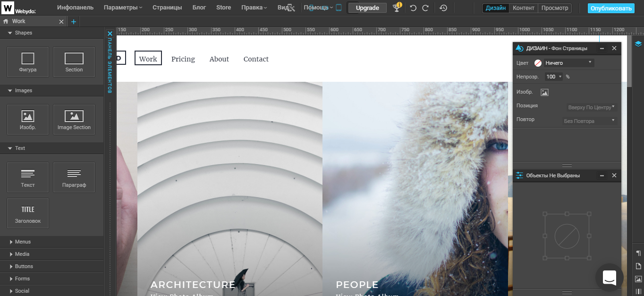Click the Contact link in site navigation

[256, 59]
